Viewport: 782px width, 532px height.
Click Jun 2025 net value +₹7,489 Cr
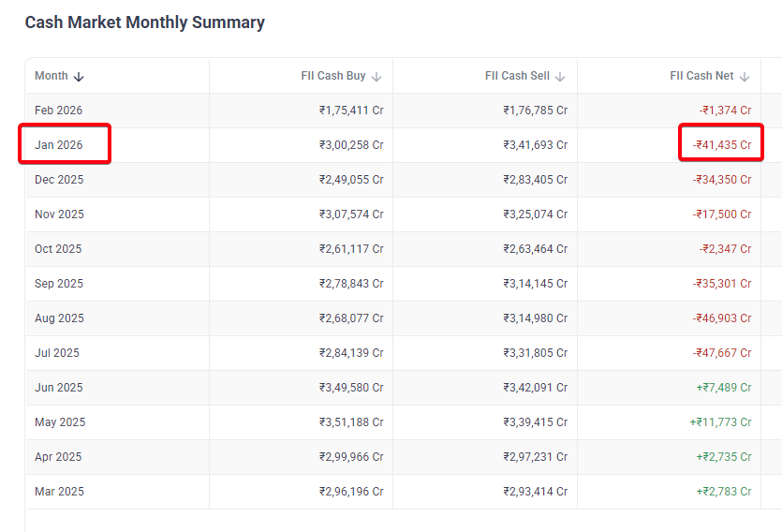[723, 388]
